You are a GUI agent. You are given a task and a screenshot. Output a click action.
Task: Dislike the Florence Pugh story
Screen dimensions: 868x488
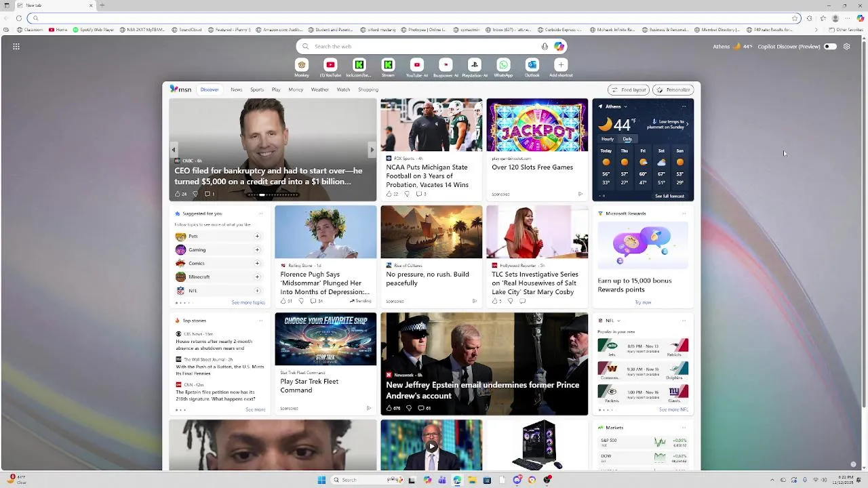pyautogui.click(x=301, y=301)
